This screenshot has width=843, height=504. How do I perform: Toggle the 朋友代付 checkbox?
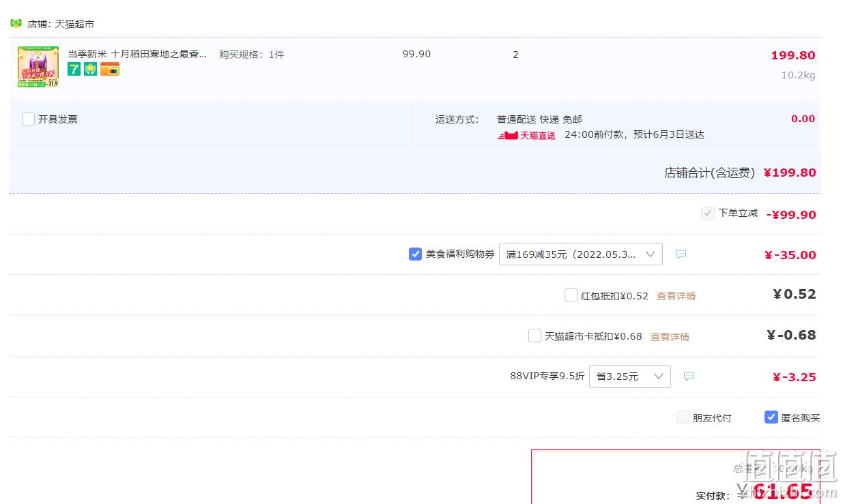[x=683, y=417]
